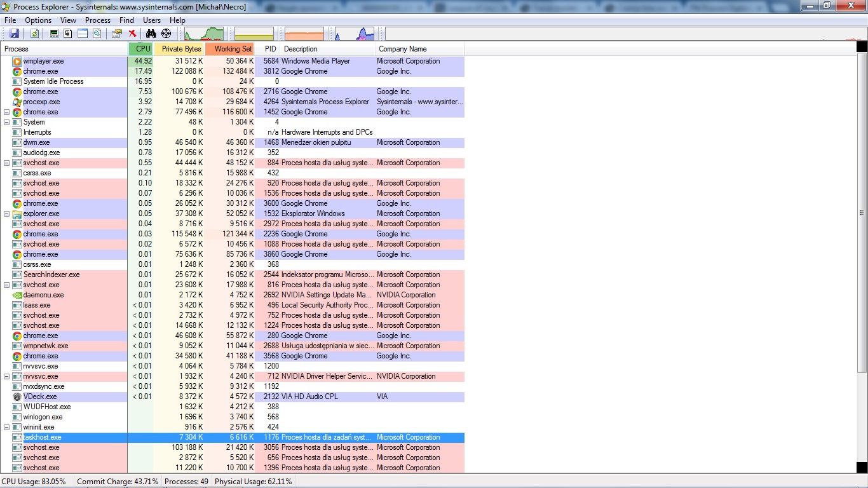Image resolution: width=868 pixels, height=488 pixels.
Task: Select the lsass.exe process row
Action: [x=233, y=305]
